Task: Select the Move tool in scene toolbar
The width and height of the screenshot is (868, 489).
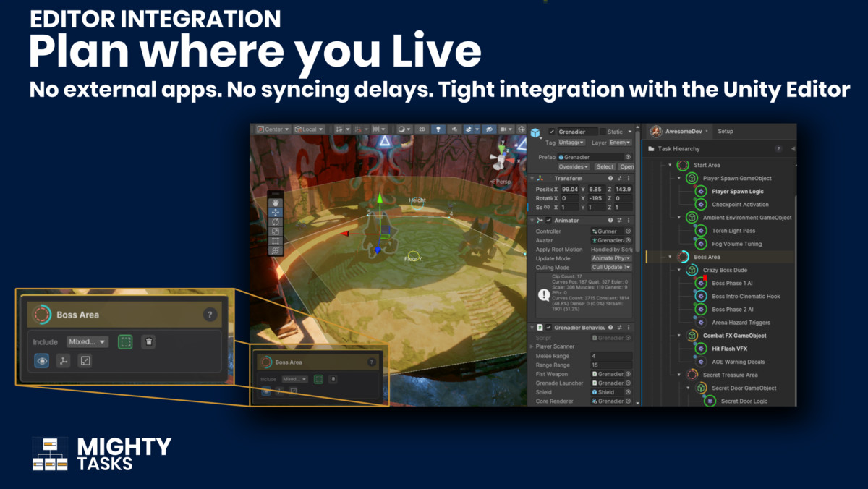Action: click(x=275, y=213)
